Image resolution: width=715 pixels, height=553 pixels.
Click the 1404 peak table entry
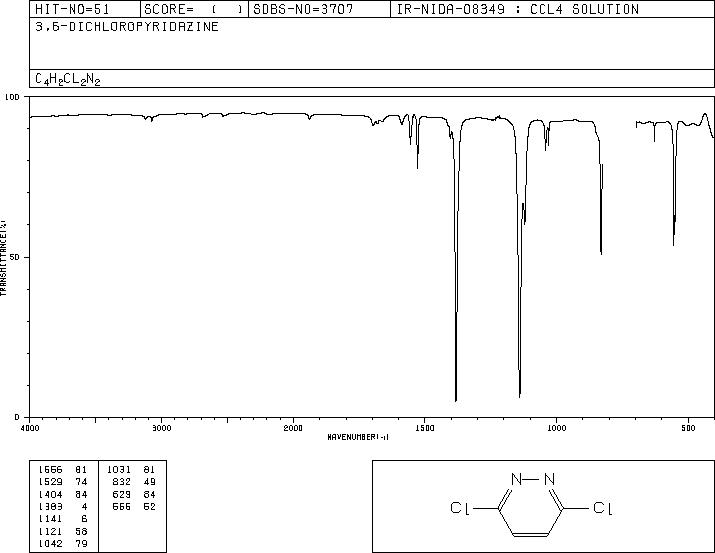(51, 494)
